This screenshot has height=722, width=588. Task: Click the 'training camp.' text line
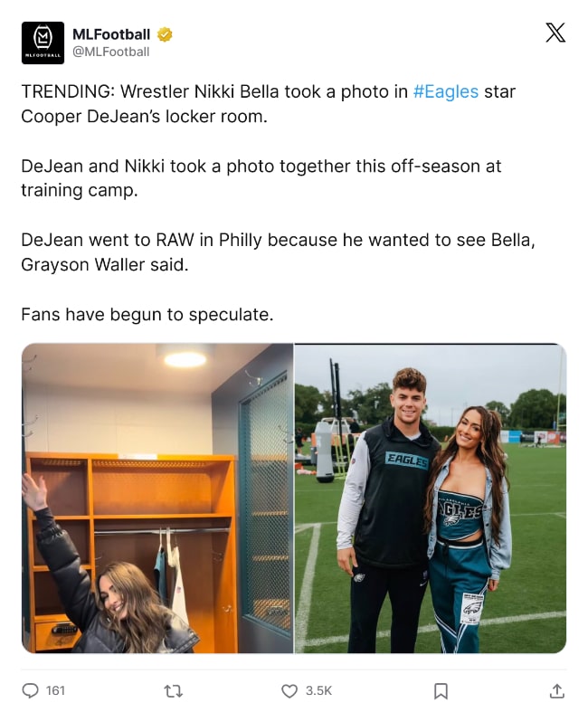[x=80, y=191]
